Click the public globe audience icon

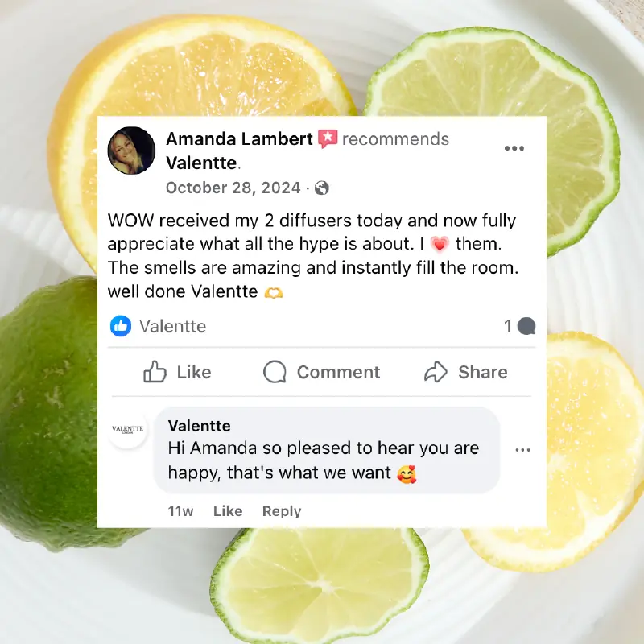pyautogui.click(x=321, y=188)
